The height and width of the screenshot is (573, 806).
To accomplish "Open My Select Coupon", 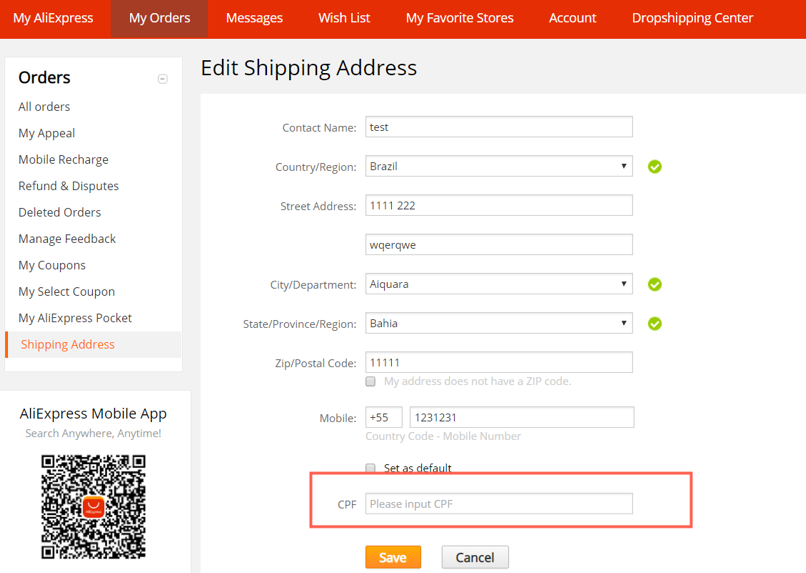I will click(x=66, y=292).
